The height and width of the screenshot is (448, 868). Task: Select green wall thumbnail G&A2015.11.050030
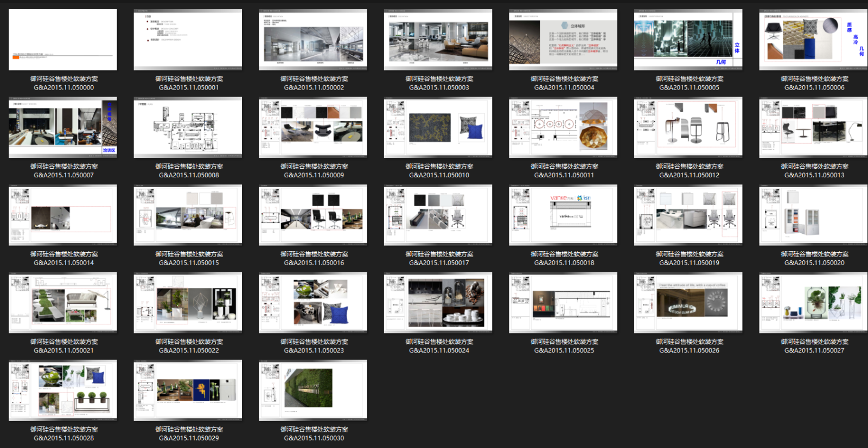[313, 391]
